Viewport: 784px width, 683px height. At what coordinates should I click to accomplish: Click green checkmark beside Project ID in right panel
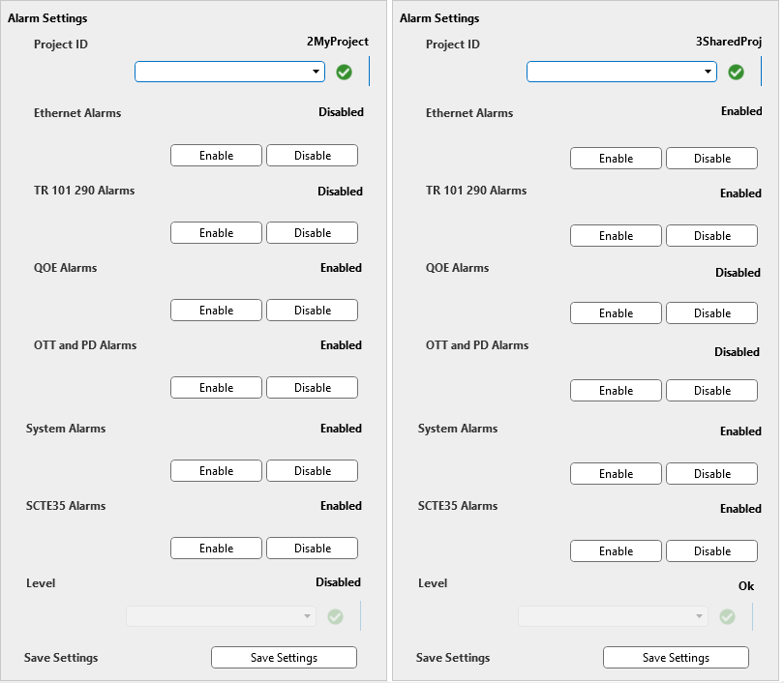pos(736,72)
